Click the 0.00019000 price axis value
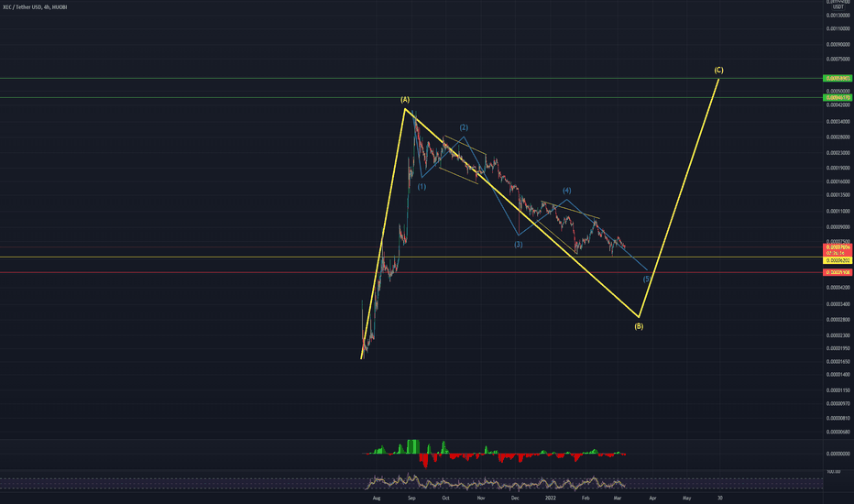Viewport: 854px width, 504px height. 838,168
